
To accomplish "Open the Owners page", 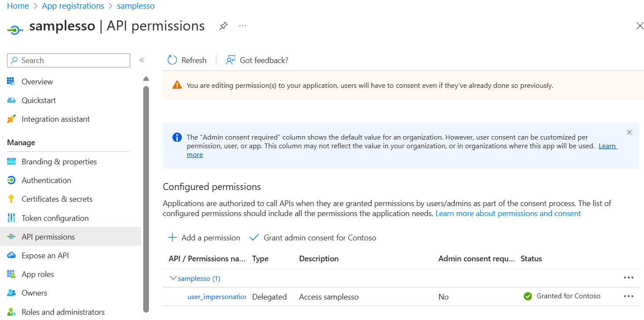I will (34, 293).
